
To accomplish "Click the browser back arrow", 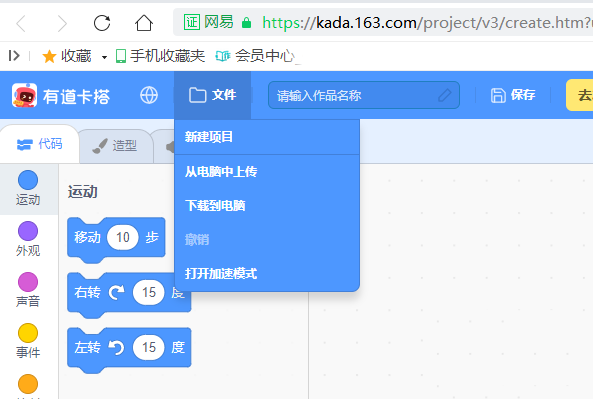I will tap(21, 24).
